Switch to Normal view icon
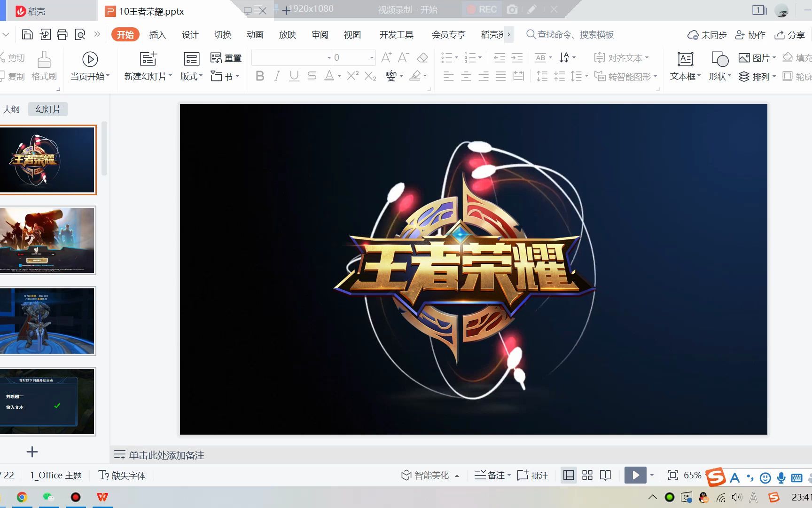The height and width of the screenshot is (508, 812). 569,475
